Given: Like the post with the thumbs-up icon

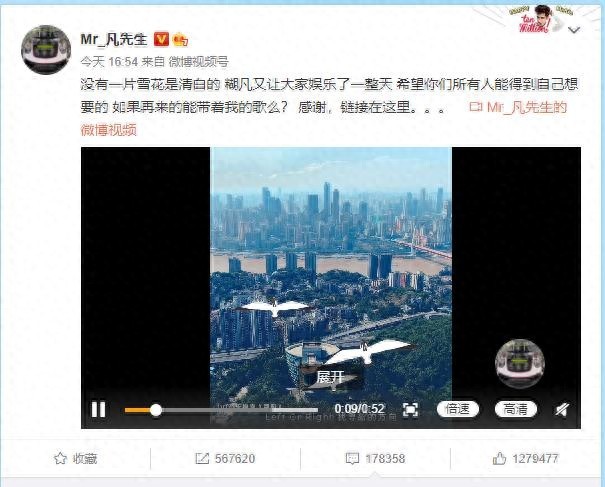Looking at the screenshot, I should (499, 458).
